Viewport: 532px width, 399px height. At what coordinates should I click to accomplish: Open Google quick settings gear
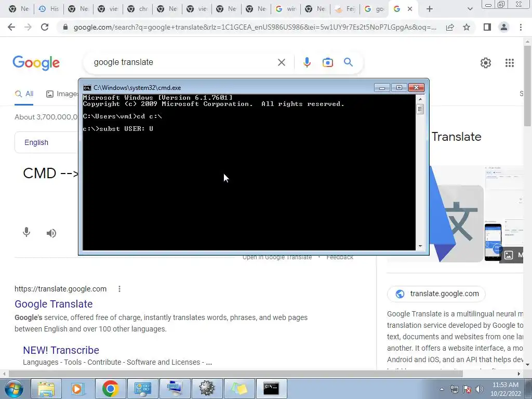pos(486,63)
